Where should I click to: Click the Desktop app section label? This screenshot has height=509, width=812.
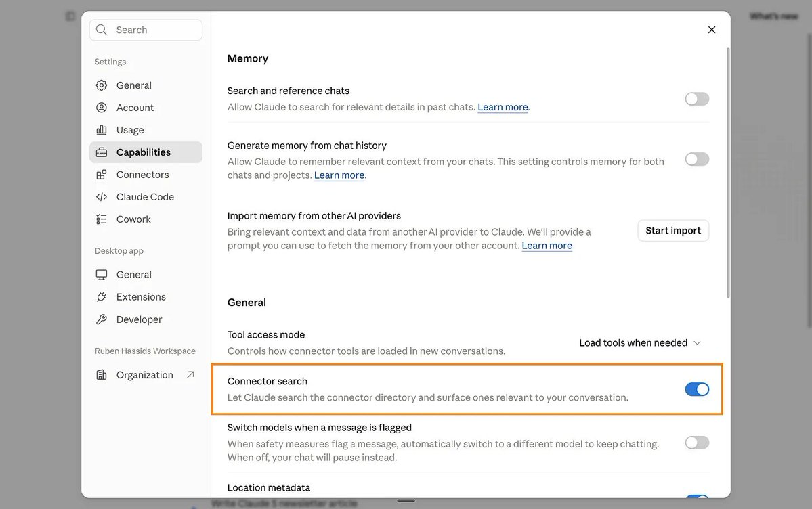(119, 250)
